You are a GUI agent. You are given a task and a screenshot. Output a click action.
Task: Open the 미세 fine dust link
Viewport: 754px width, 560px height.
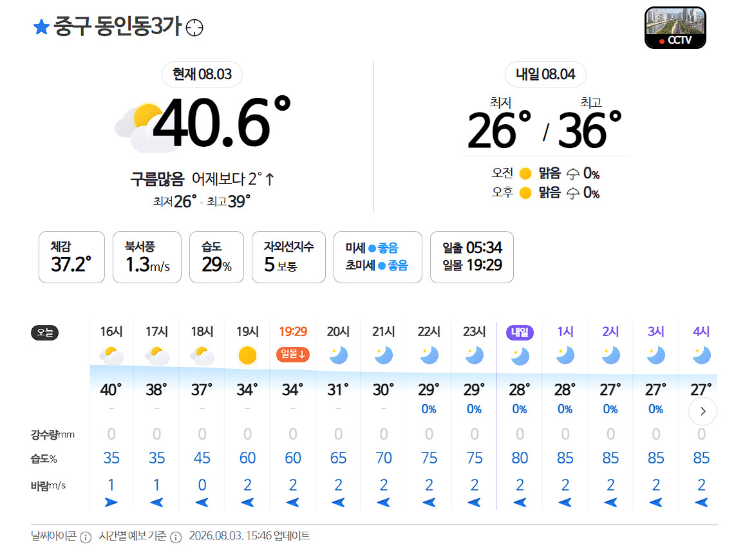[372, 248]
